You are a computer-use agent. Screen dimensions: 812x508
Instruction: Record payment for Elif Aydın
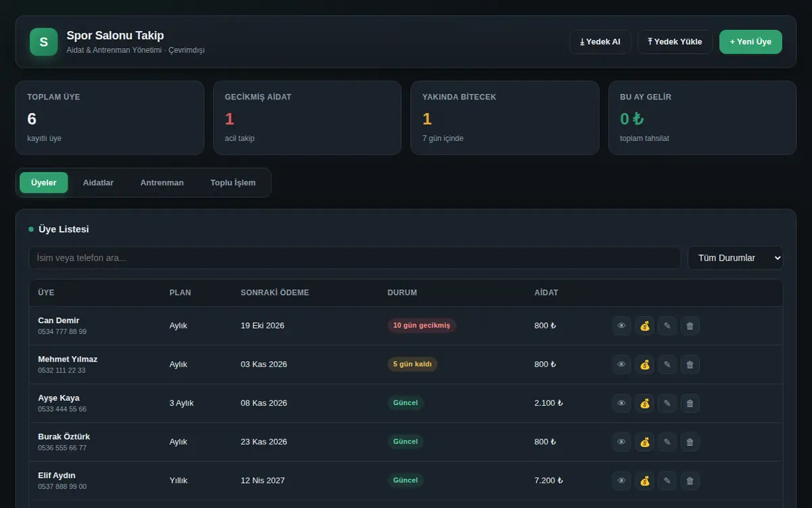(644, 480)
